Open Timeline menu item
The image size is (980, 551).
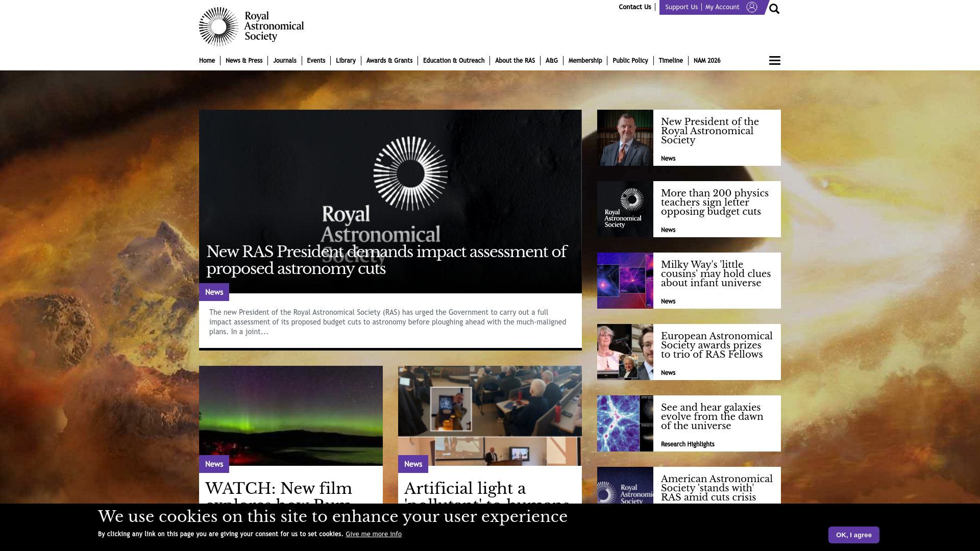tap(671, 61)
